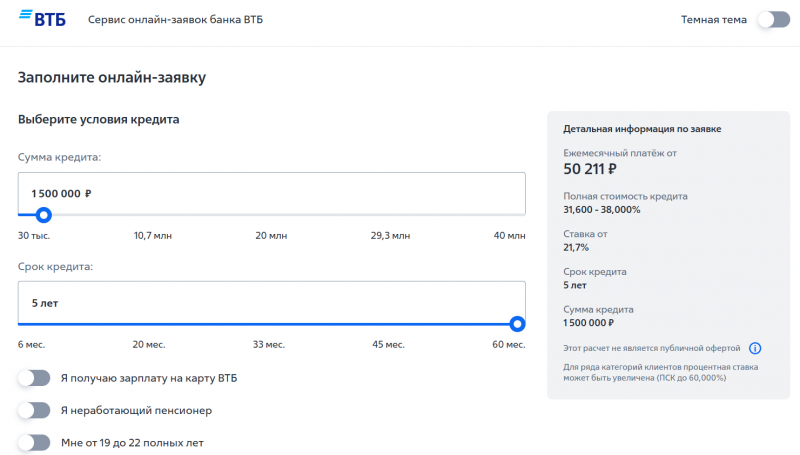Choose the 29,3 млн mark on the amount scale

click(x=390, y=236)
